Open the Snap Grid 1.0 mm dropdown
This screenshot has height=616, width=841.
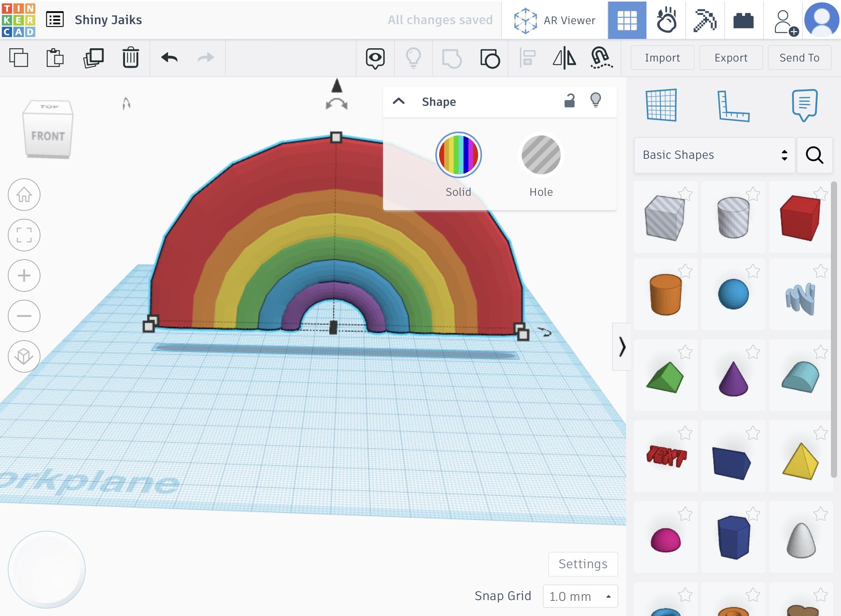click(580, 596)
